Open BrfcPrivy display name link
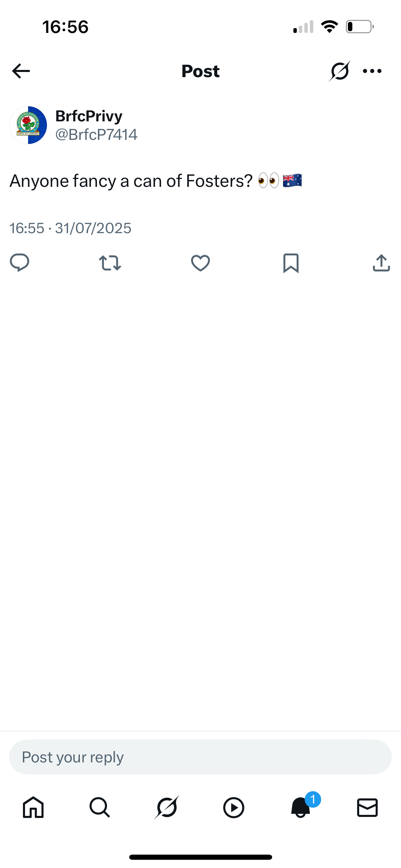This screenshot has height=868, width=401. 89,116
